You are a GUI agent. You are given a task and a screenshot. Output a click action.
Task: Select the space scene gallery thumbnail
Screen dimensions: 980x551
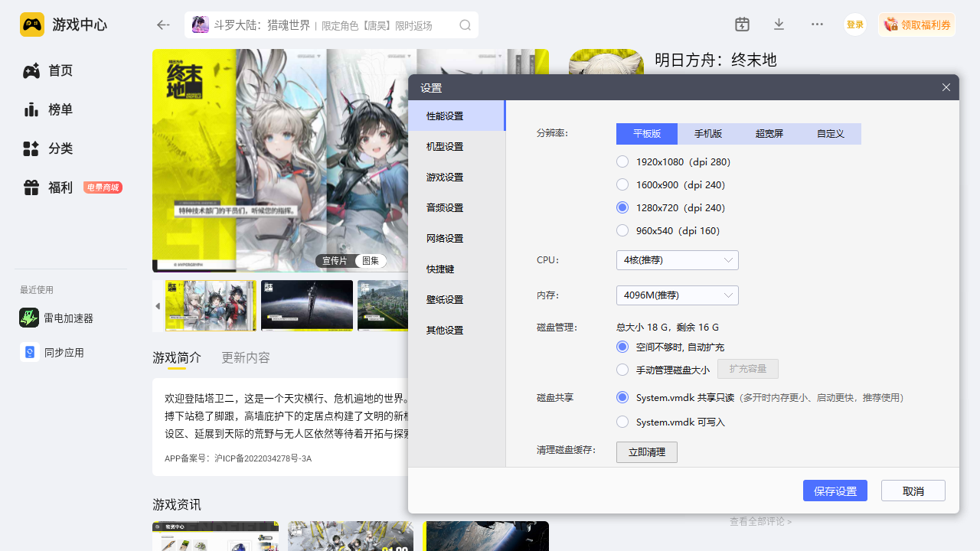[x=307, y=305]
